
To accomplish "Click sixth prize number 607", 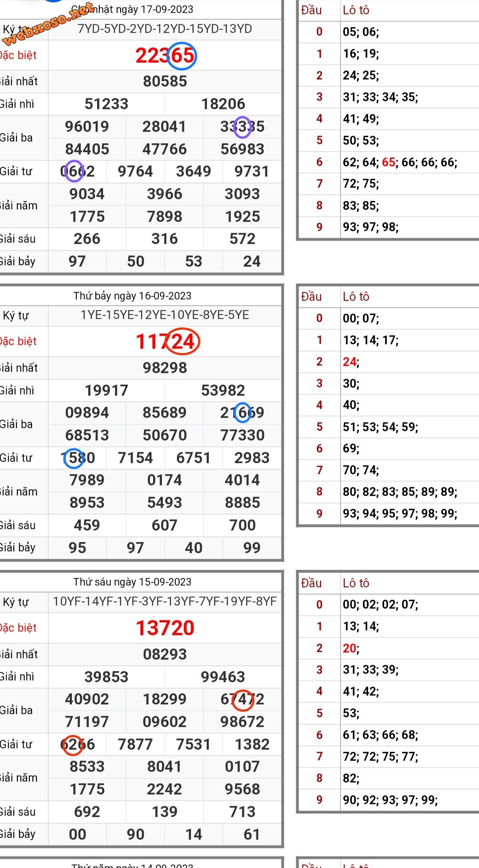I will point(165,526).
